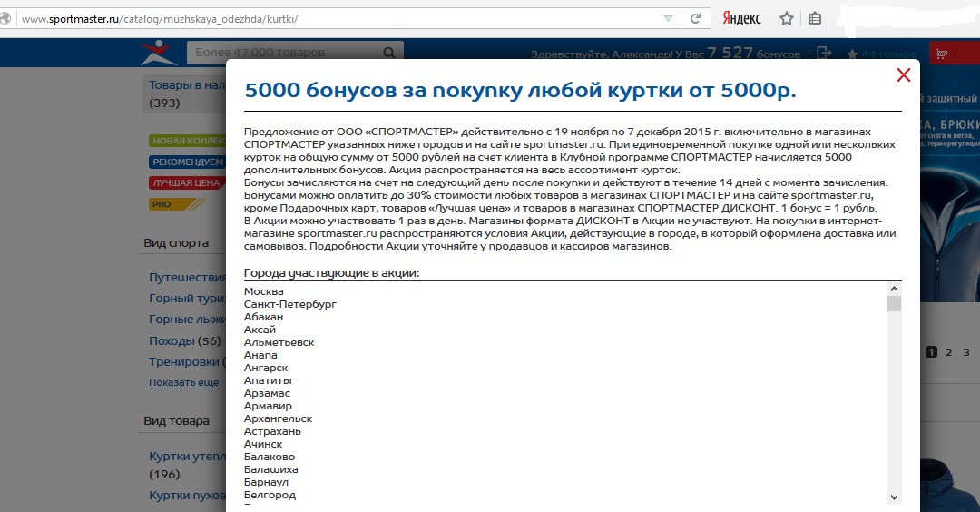The width and height of the screenshot is (980, 512).
Task: Open the shopping cart icon
Action: click(x=942, y=54)
